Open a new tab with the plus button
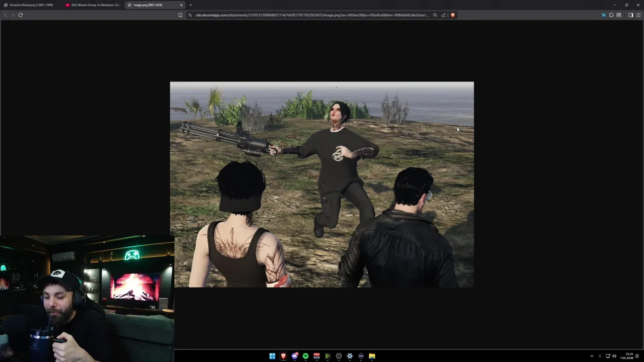This screenshot has height=362, width=644. pos(191,5)
